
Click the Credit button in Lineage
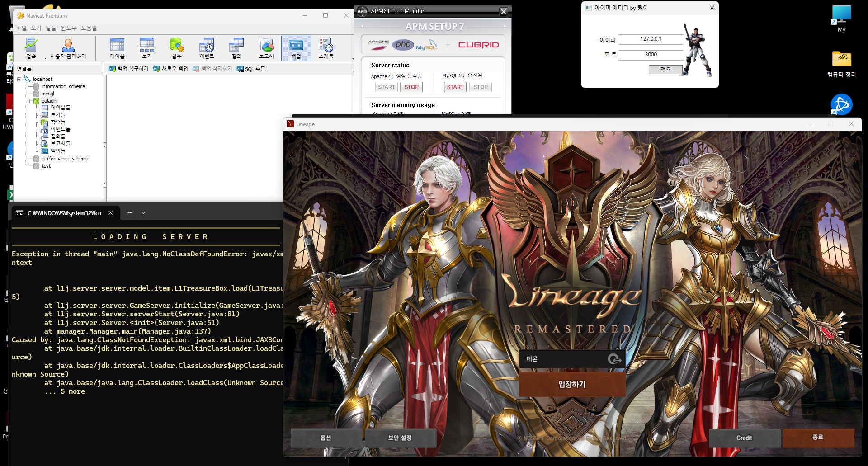tap(744, 438)
